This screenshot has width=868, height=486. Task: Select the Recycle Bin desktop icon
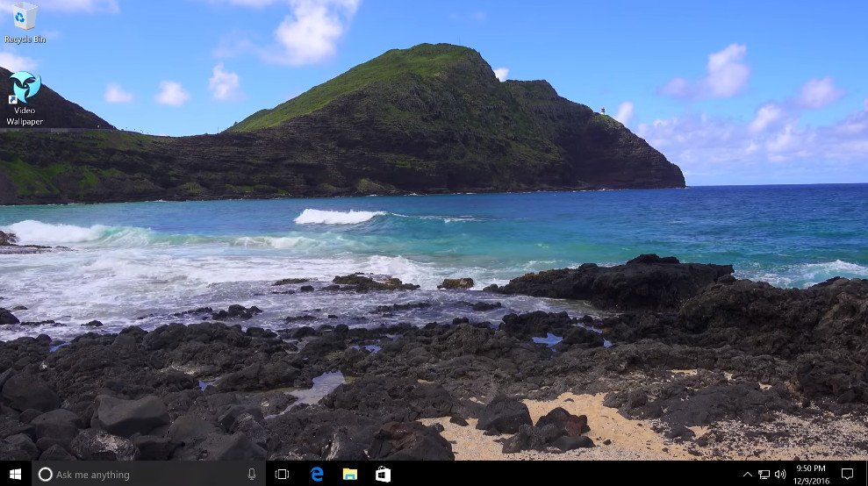(x=25, y=17)
